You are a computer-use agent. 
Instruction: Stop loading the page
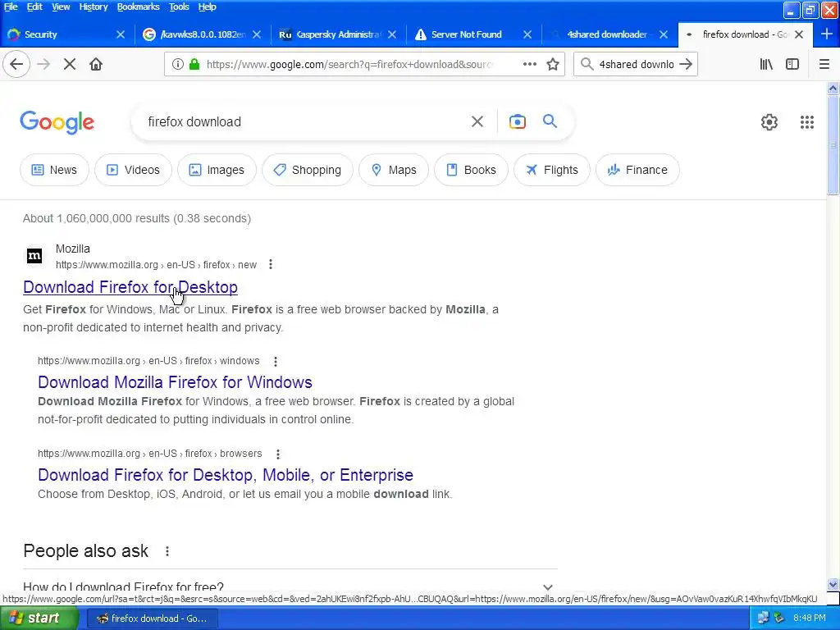click(x=70, y=64)
